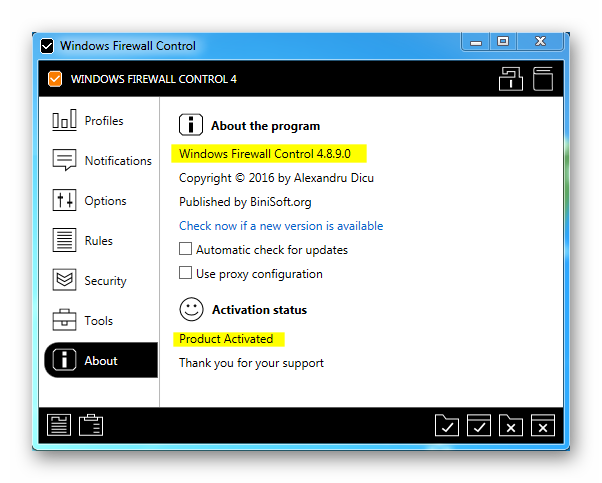Viewport: 602px width, 483px height.
Task: Open the rules panel icon at bottom-left bar
Action: [x=59, y=425]
